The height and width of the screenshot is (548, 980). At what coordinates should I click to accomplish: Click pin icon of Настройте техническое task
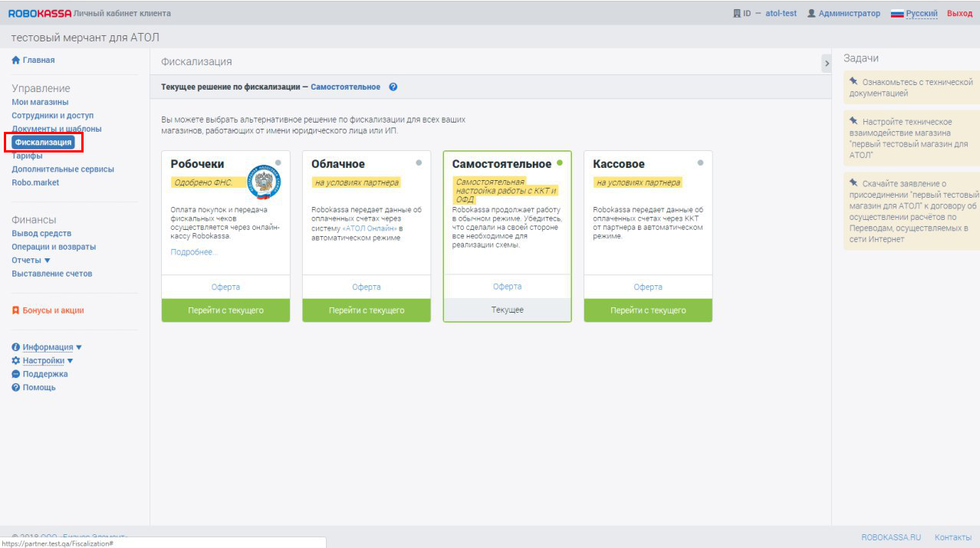[853, 120]
